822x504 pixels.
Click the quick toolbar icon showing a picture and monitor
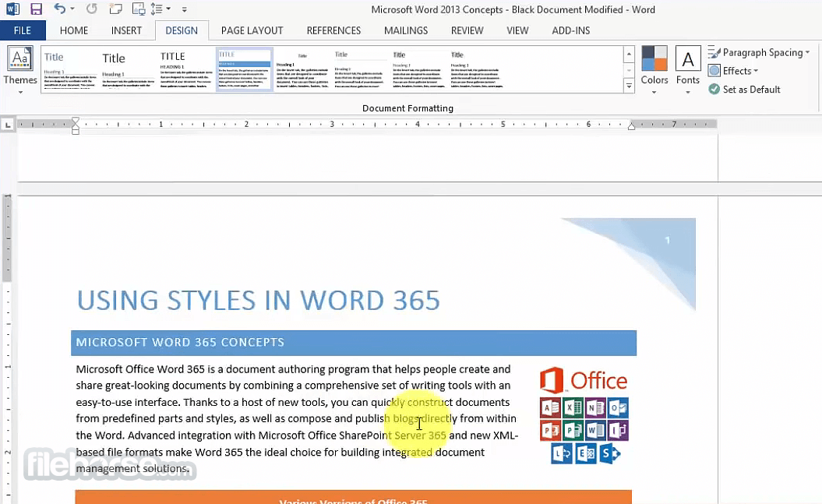pos(139,9)
